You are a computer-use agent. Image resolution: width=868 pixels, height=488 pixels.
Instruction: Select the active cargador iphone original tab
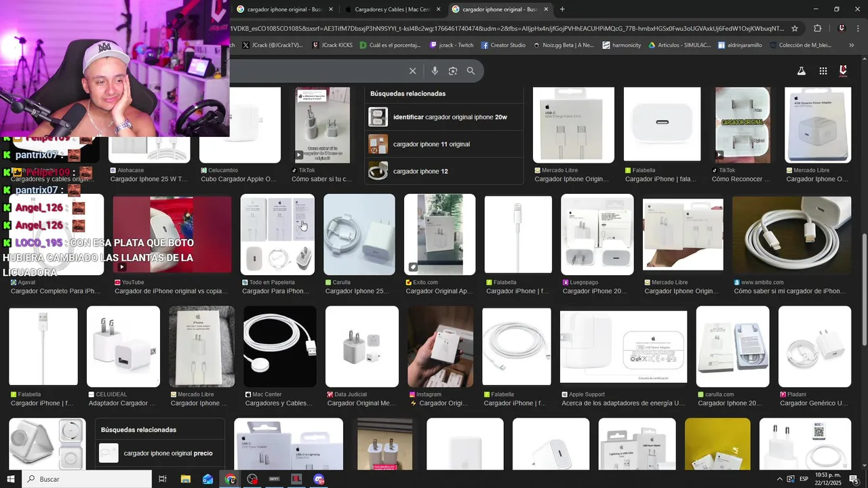pyautogui.click(x=500, y=9)
